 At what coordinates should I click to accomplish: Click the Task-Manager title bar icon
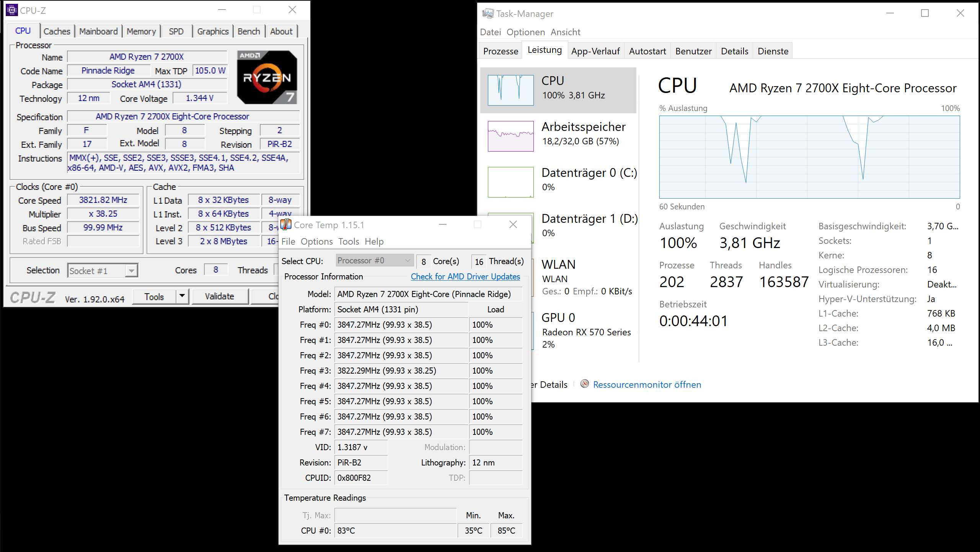tap(488, 14)
